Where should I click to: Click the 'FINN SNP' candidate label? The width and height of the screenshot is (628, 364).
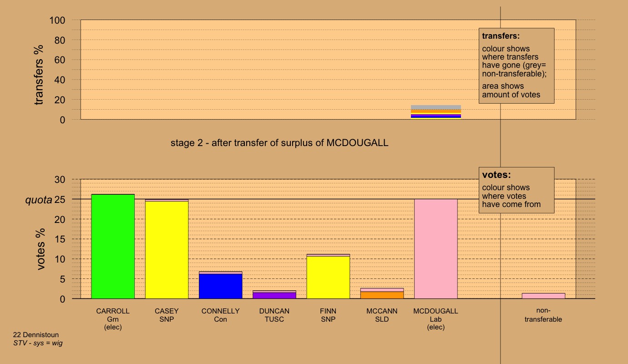[x=328, y=315]
